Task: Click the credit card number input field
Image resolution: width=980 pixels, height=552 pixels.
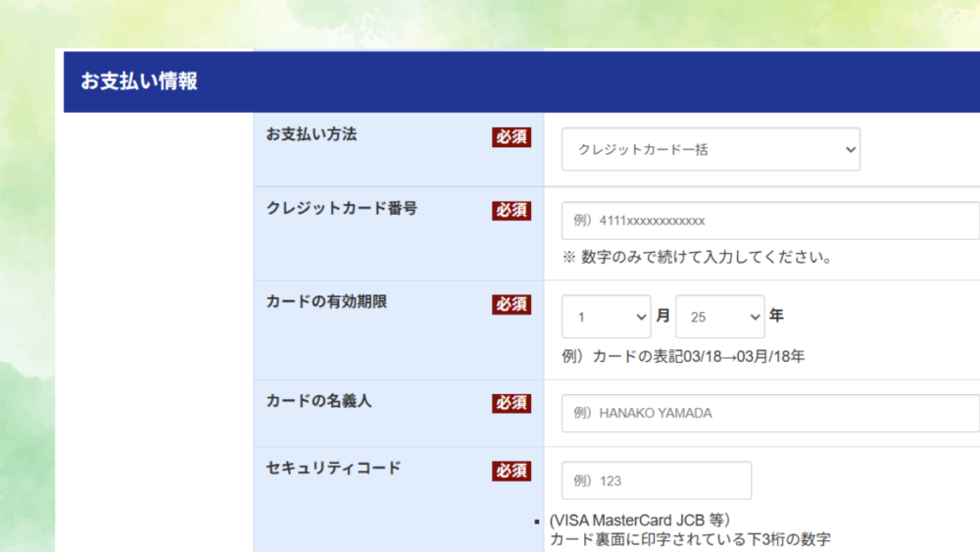Action: [x=770, y=221]
